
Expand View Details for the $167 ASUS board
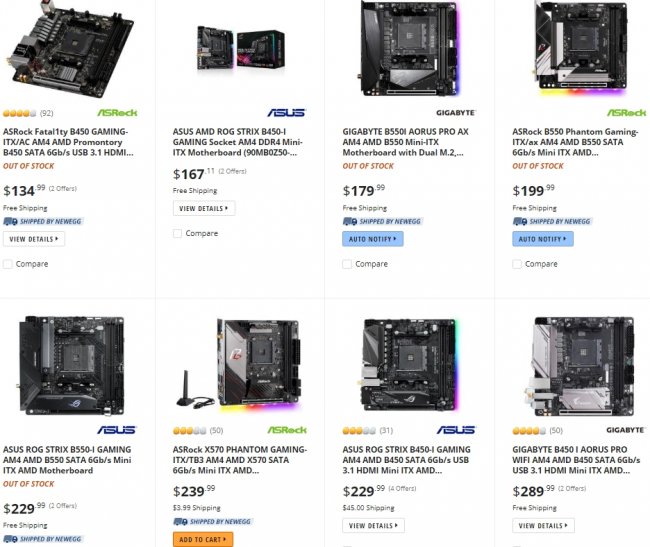click(203, 208)
